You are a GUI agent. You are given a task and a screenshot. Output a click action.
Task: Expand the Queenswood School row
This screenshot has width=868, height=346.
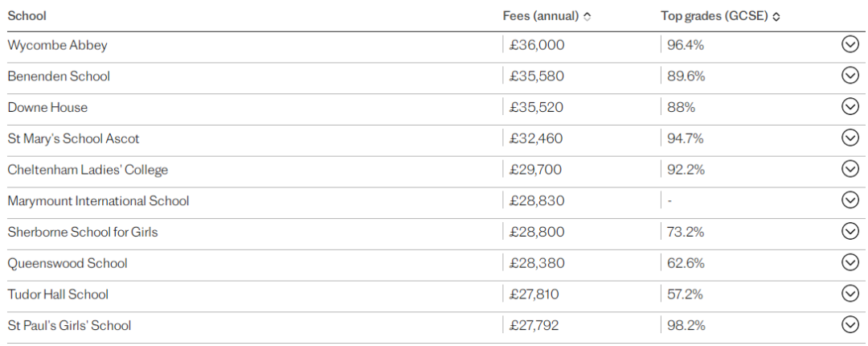[850, 262]
